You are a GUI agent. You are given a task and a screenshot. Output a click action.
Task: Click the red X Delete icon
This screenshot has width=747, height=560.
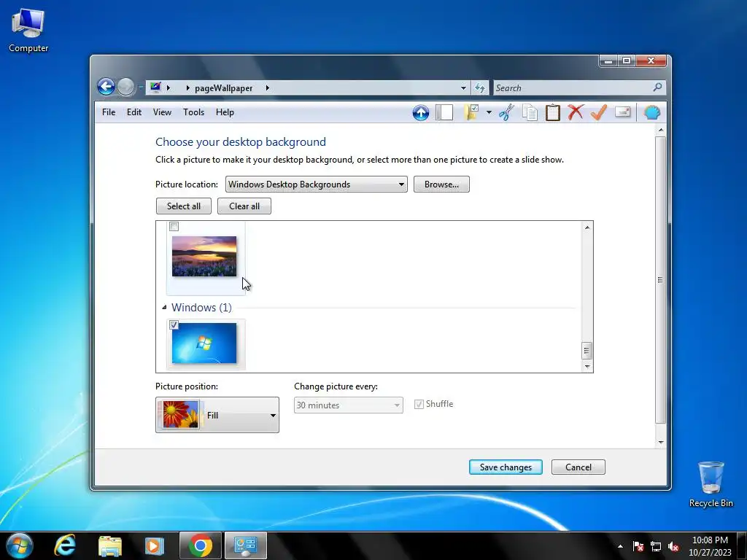pos(576,112)
